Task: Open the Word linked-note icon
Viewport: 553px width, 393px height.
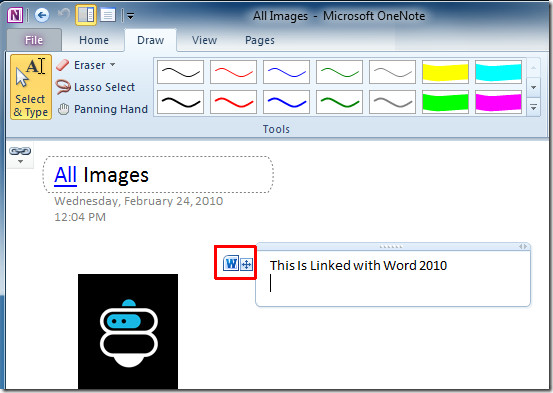Action: pos(231,264)
